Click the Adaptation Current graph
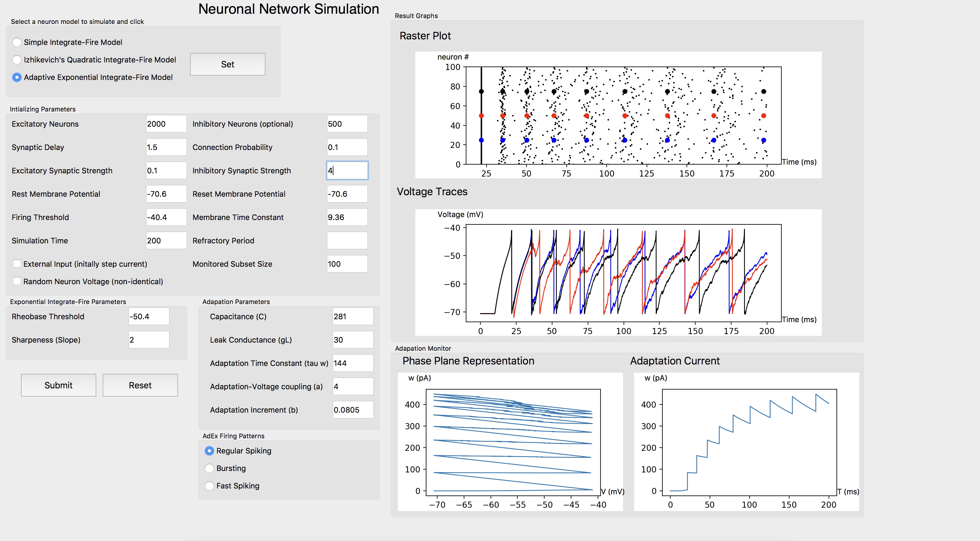Viewport: 980px width, 541px height. 746,441
